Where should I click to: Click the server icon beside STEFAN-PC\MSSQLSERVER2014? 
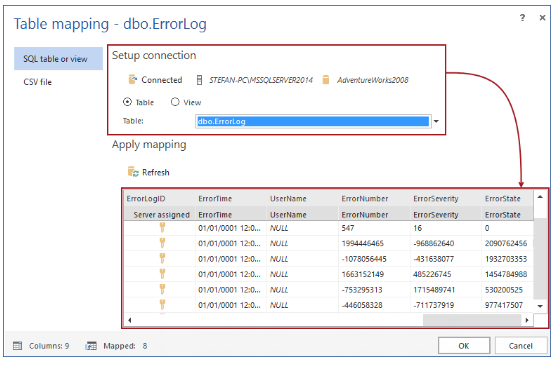click(x=200, y=80)
